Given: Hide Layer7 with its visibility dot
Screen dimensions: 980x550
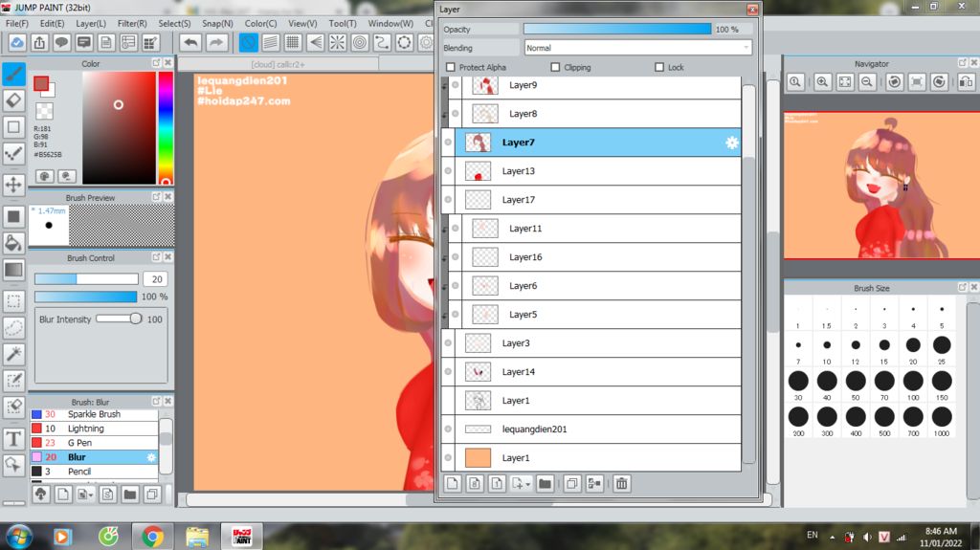Looking at the screenshot, I should 448,143.
